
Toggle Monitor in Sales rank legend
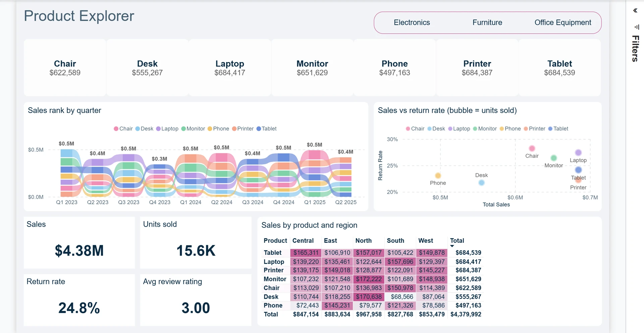pyautogui.click(x=193, y=129)
